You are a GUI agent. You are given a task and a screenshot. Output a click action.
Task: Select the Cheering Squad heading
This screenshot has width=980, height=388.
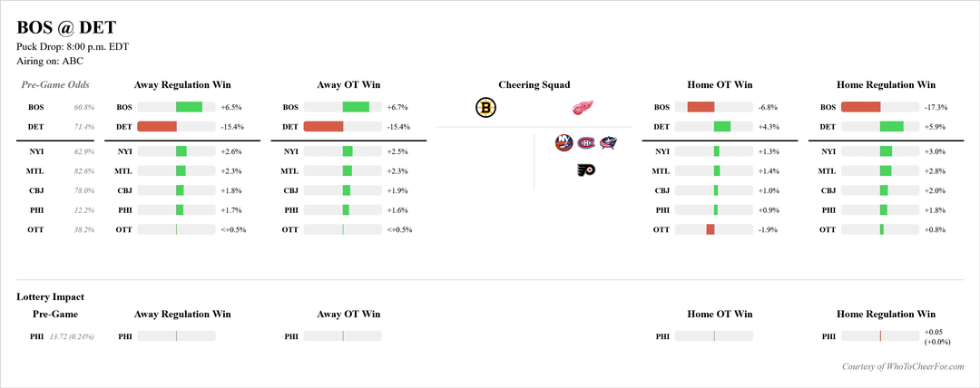pos(534,85)
